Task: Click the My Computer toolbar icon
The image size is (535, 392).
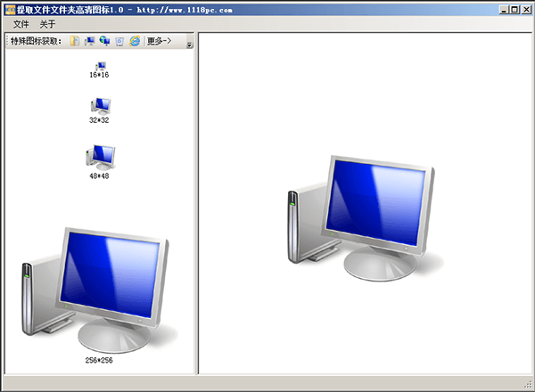Action: coord(90,41)
